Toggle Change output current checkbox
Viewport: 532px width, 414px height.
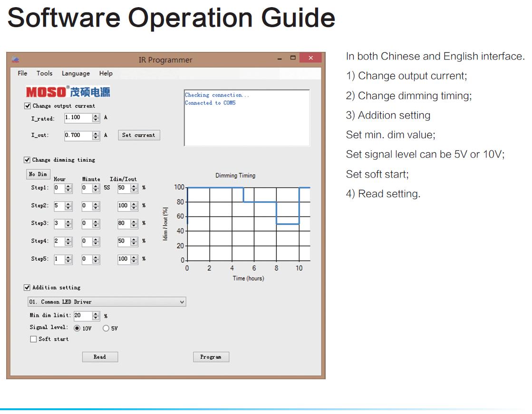(28, 106)
